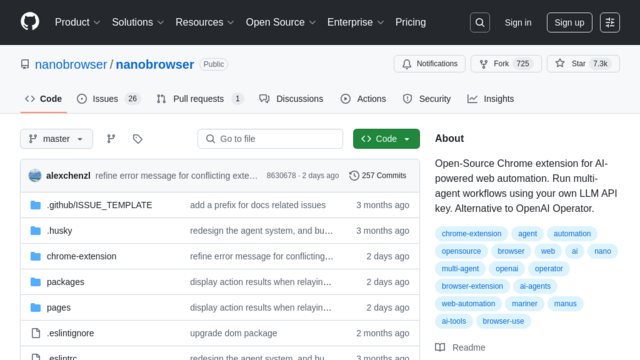Click the .eslintignore file icon

36,333
